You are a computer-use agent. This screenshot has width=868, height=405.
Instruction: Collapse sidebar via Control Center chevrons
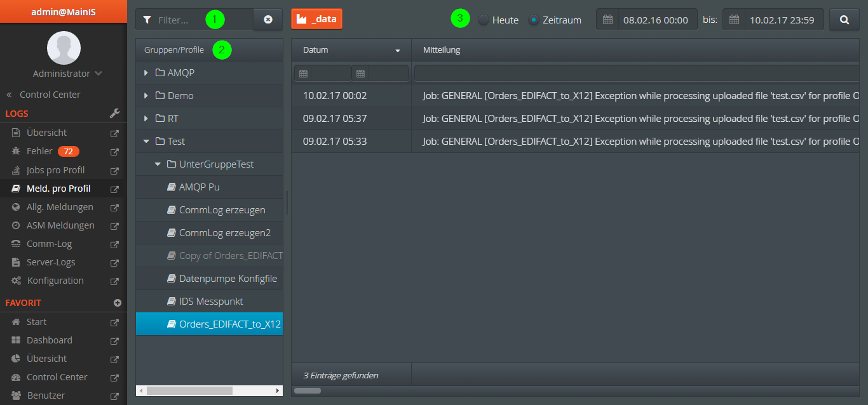click(10, 95)
